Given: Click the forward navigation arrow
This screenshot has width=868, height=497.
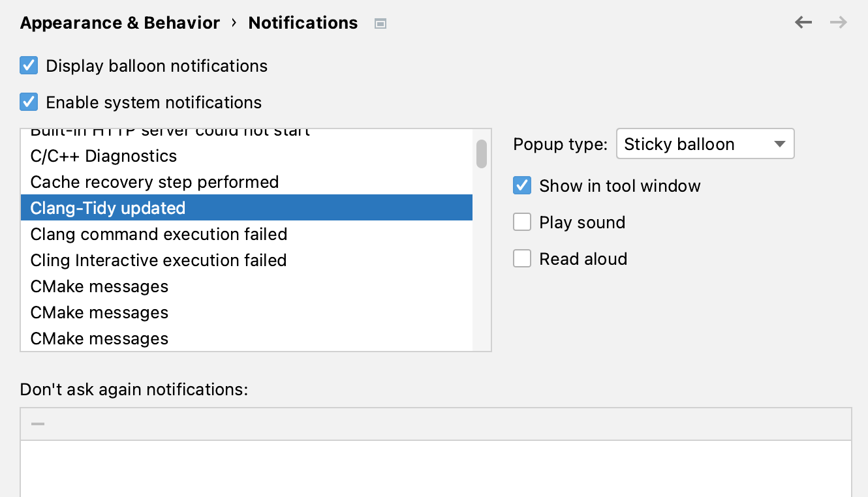Looking at the screenshot, I should click(x=838, y=22).
